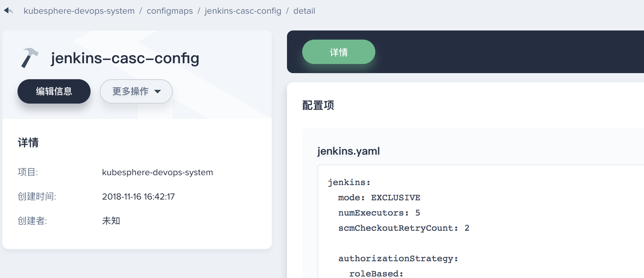Click the creator value 未知

[111, 221]
